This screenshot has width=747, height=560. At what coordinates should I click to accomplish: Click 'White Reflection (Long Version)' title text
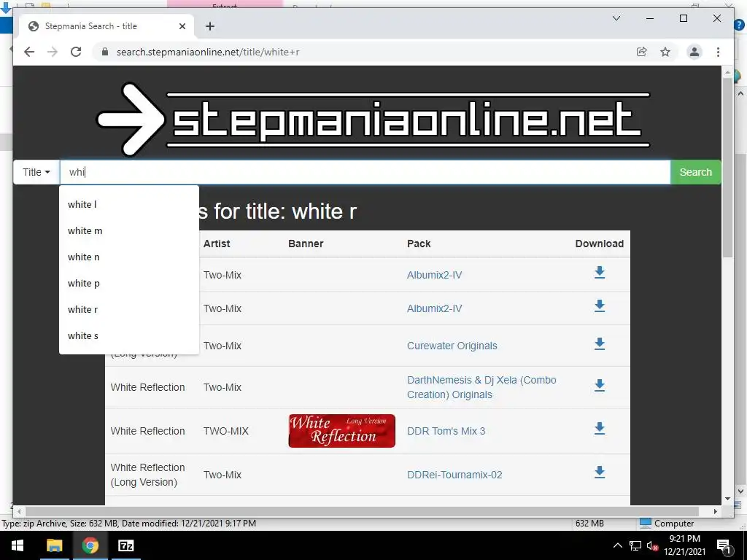[x=147, y=475]
